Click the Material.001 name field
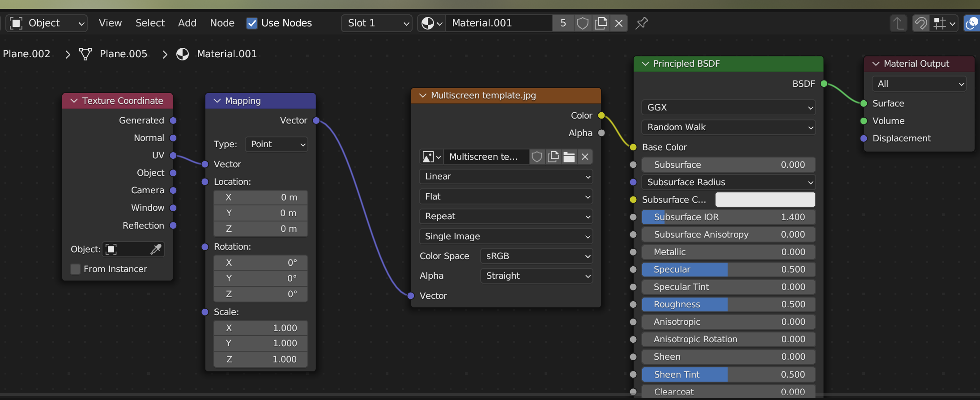This screenshot has height=400, width=980. pos(499,23)
